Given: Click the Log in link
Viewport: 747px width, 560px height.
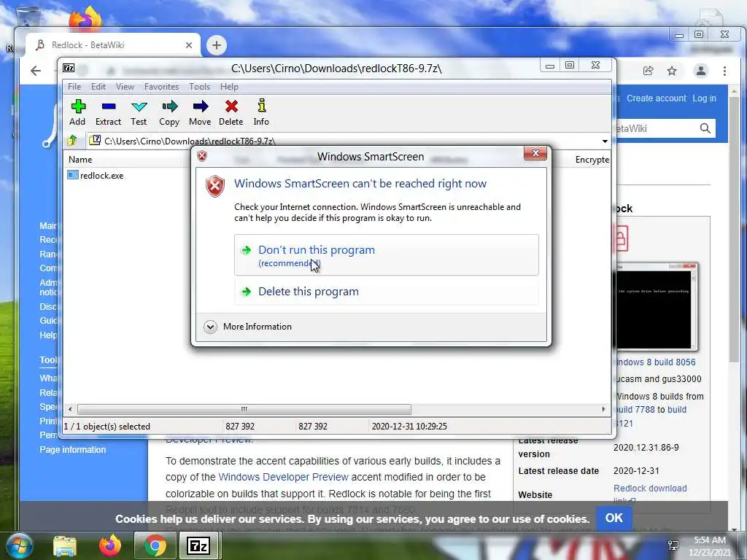Looking at the screenshot, I should [x=704, y=98].
